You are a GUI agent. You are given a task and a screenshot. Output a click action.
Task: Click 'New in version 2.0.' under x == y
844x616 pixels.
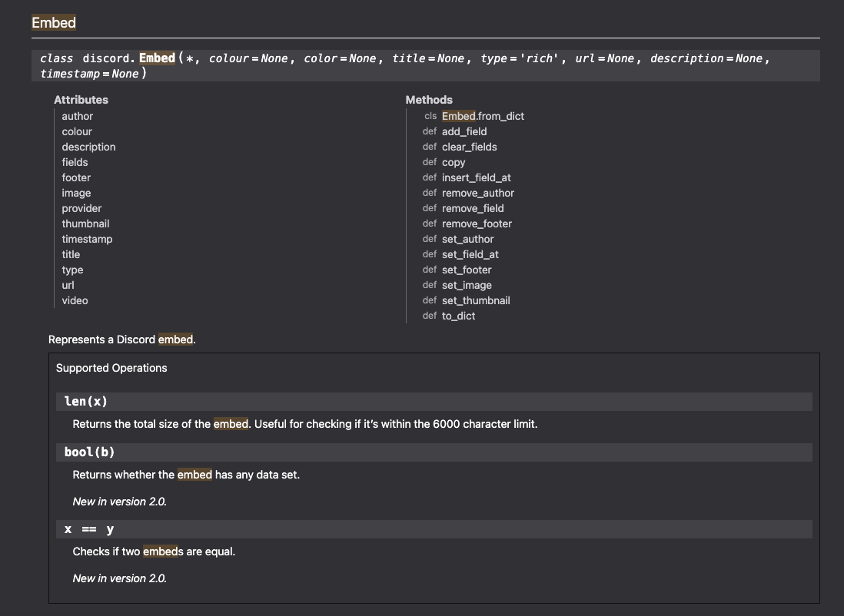[x=119, y=578]
